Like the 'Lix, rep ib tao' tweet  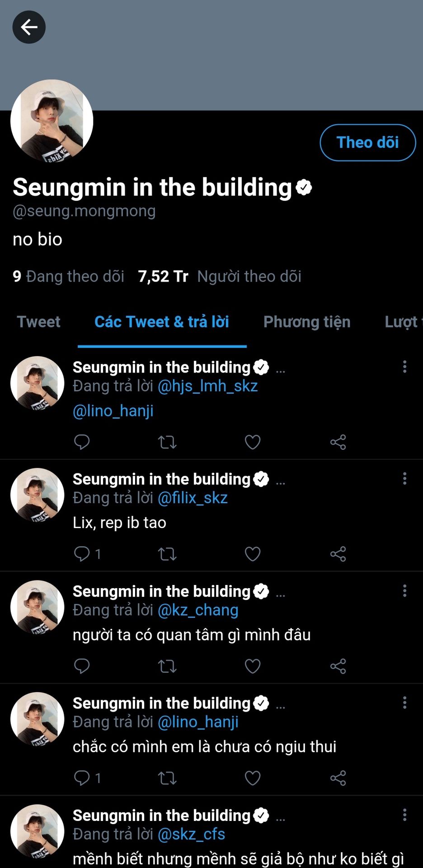point(253,554)
